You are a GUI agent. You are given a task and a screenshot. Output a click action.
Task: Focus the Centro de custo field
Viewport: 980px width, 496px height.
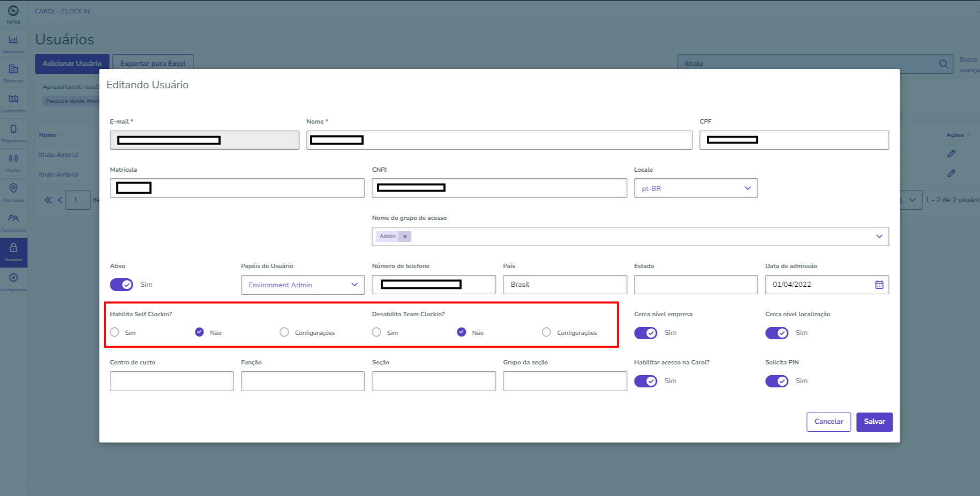click(x=171, y=381)
